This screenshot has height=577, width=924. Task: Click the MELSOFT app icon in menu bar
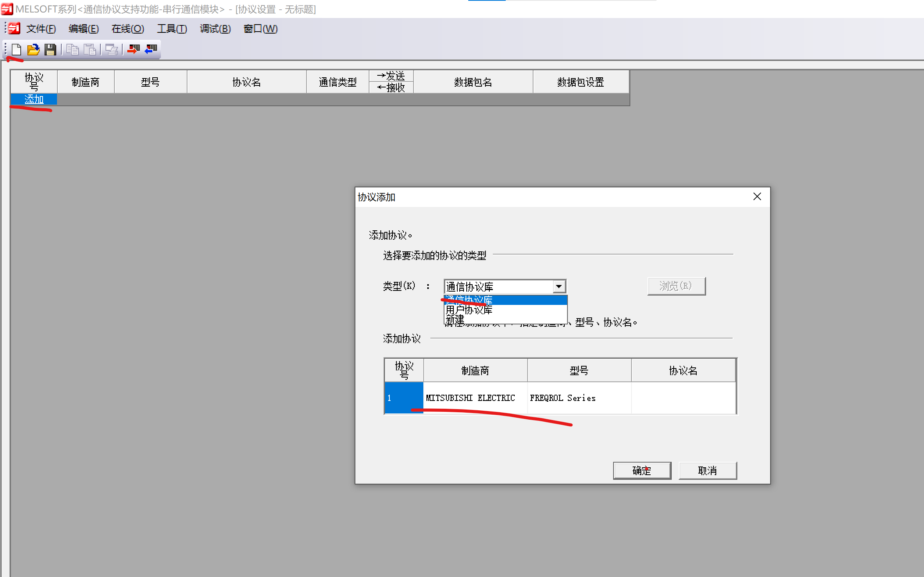point(14,28)
